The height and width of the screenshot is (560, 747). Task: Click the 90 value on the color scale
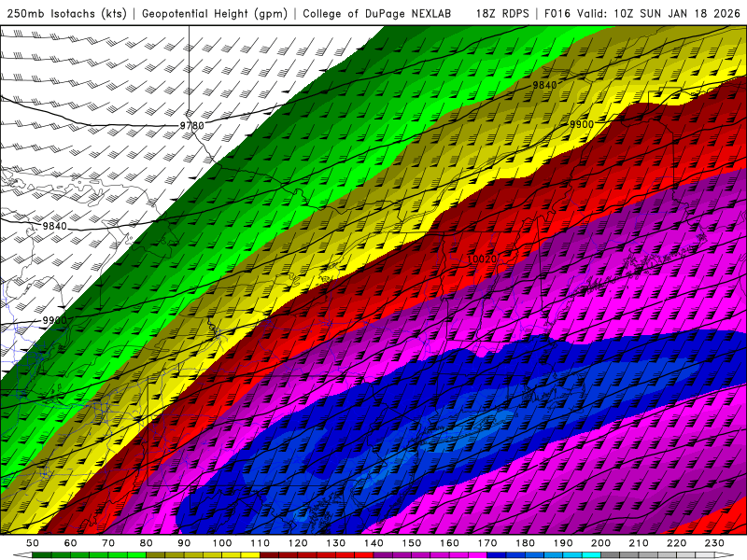(184, 543)
